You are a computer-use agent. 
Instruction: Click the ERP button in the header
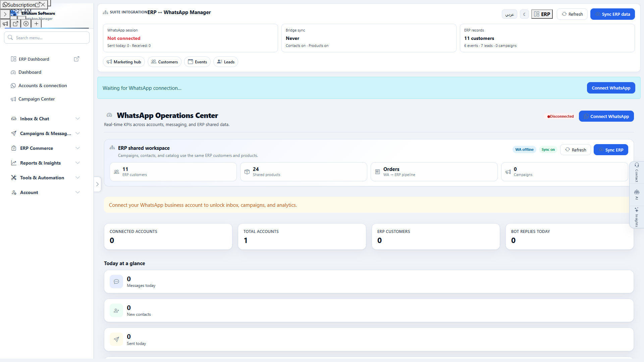(542, 14)
